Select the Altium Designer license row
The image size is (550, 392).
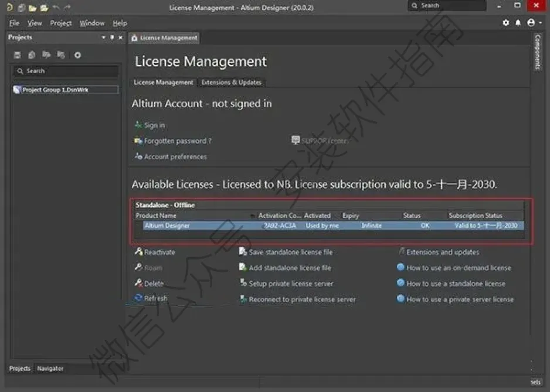pos(333,226)
